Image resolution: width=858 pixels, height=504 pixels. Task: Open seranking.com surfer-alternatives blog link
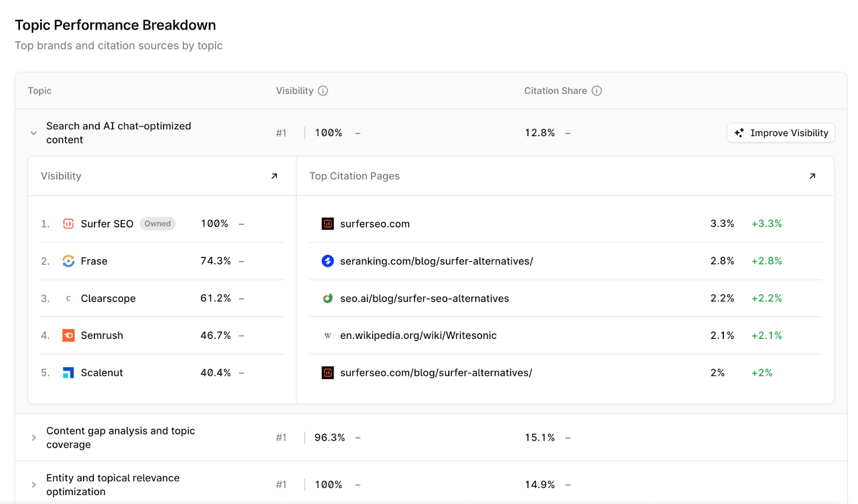tap(436, 261)
